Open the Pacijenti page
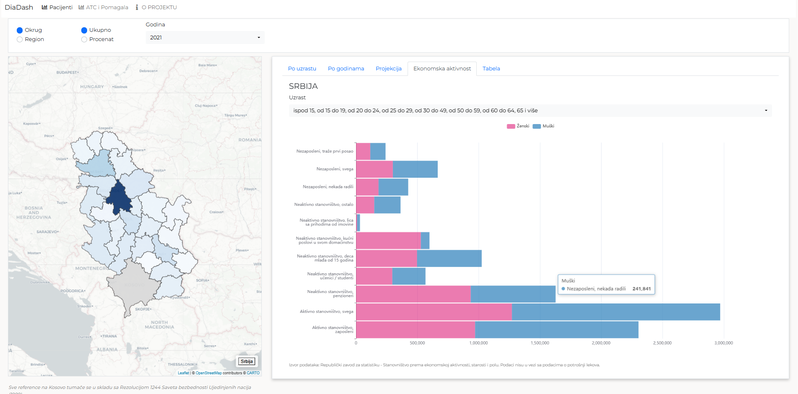 pos(56,8)
